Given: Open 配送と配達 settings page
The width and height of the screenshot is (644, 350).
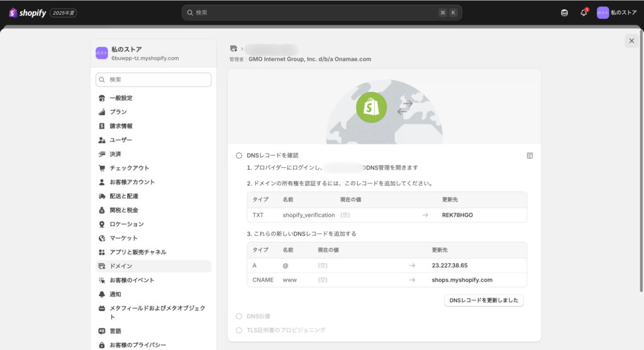Looking at the screenshot, I should pyautogui.click(x=123, y=196).
